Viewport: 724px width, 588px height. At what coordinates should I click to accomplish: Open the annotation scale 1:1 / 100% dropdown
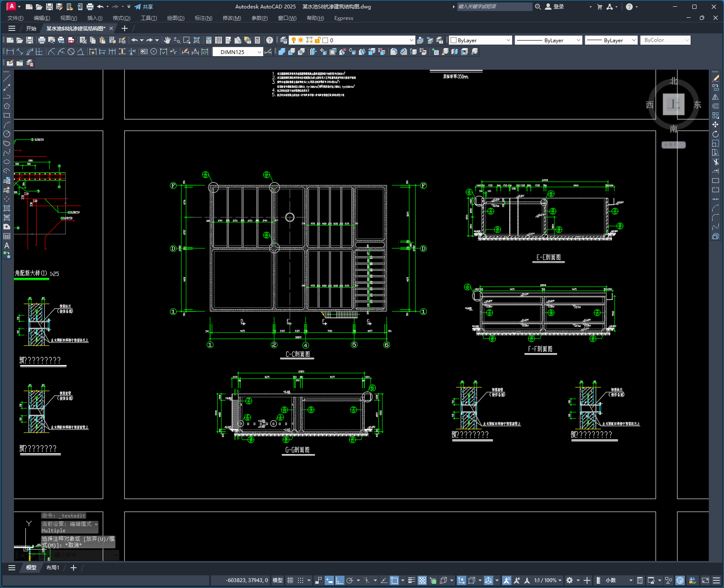548,580
